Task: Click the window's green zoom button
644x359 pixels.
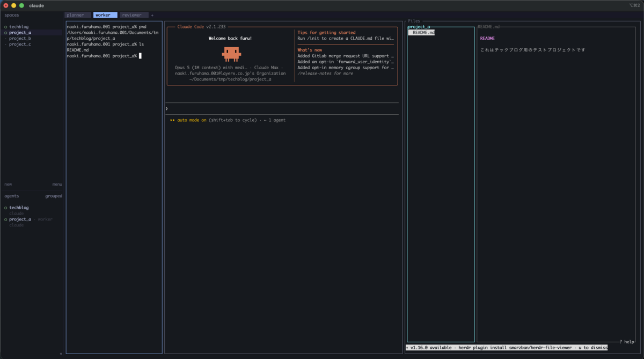Action: [21, 5]
